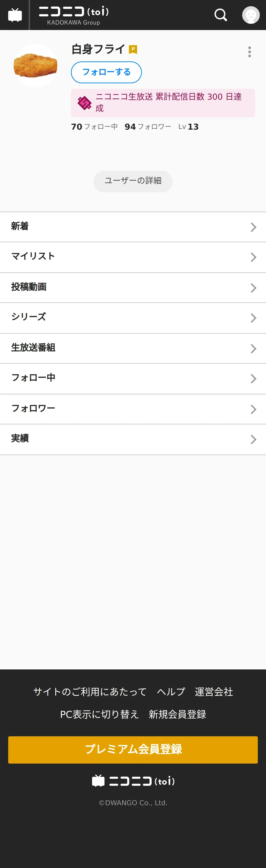Open the ヘルプ footer link

tap(171, 692)
